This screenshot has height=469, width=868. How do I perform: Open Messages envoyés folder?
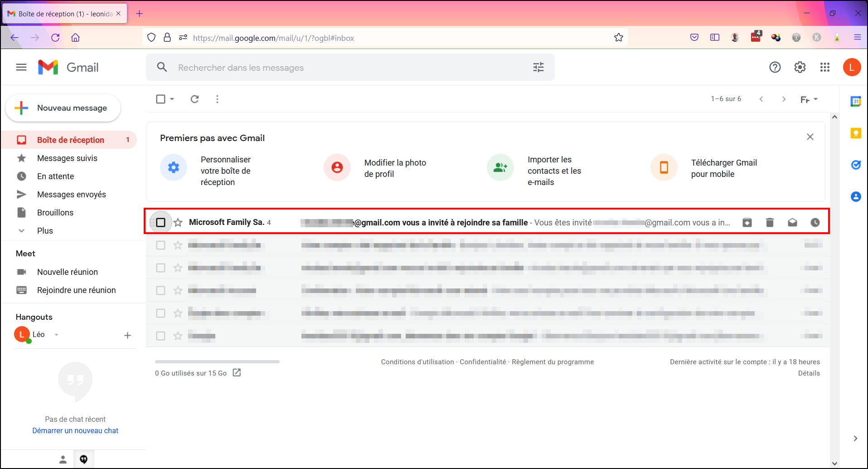pyautogui.click(x=71, y=194)
